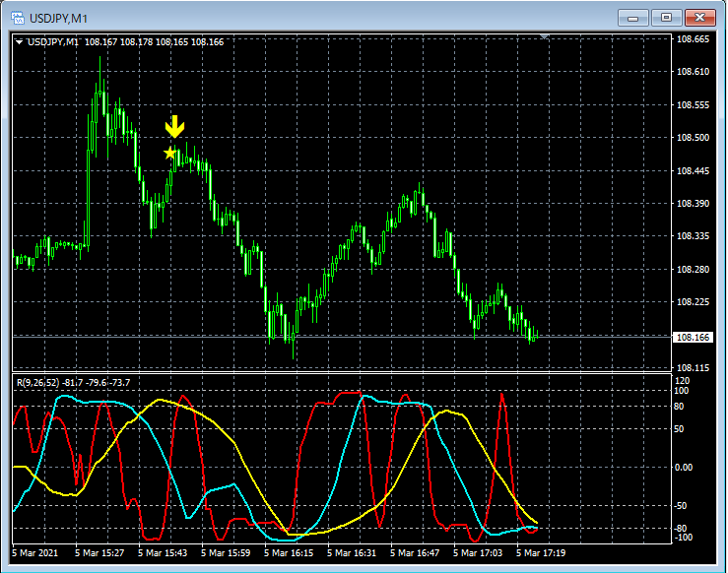
Task: Click the price scale value 108.610
Action: 693,72
